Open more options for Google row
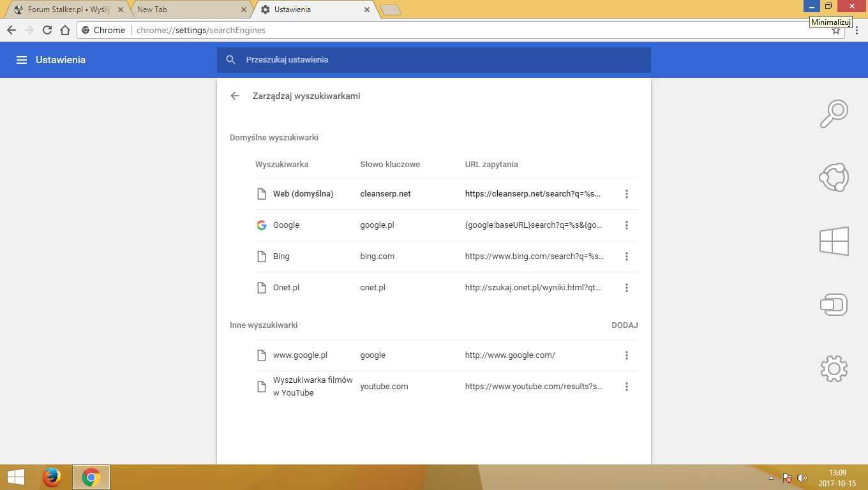The image size is (868, 490). [x=627, y=225]
